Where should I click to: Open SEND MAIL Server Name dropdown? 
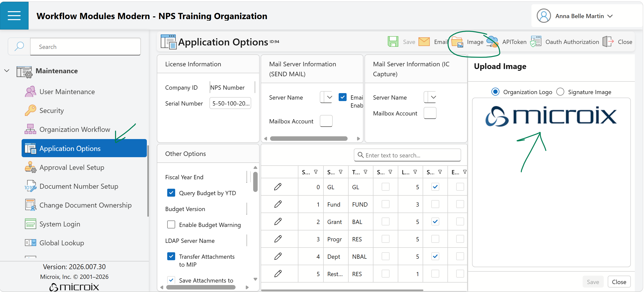click(x=329, y=97)
